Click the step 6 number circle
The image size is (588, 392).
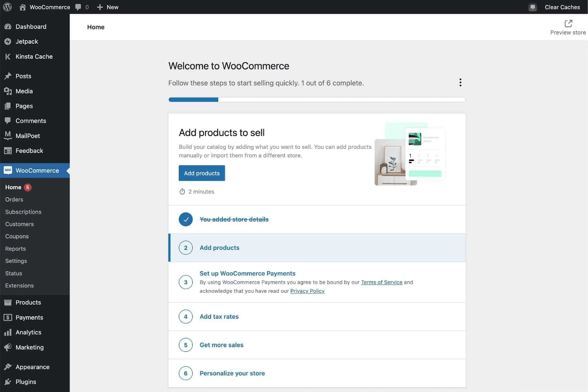[x=186, y=373]
